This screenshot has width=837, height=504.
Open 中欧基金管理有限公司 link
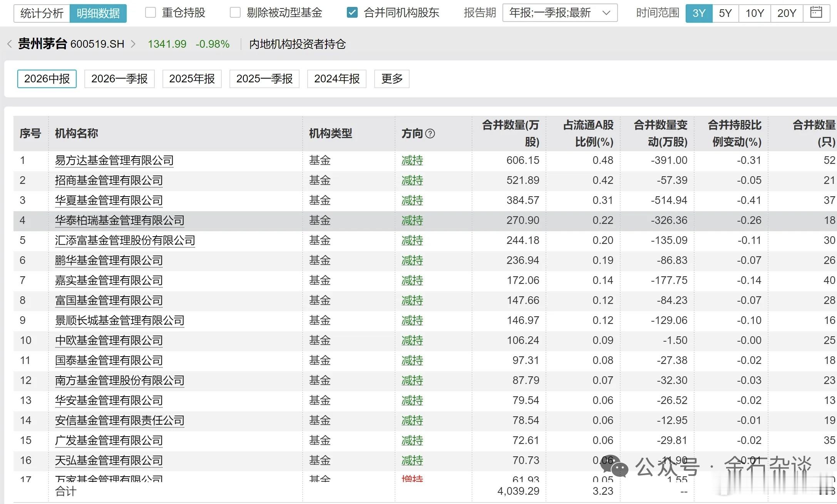[x=109, y=340]
